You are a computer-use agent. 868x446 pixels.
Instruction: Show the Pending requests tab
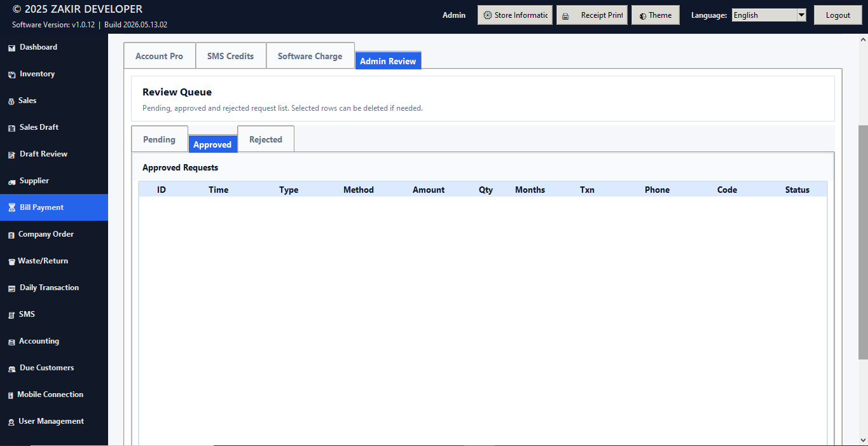pyautogui.click(x=159, y=139)
